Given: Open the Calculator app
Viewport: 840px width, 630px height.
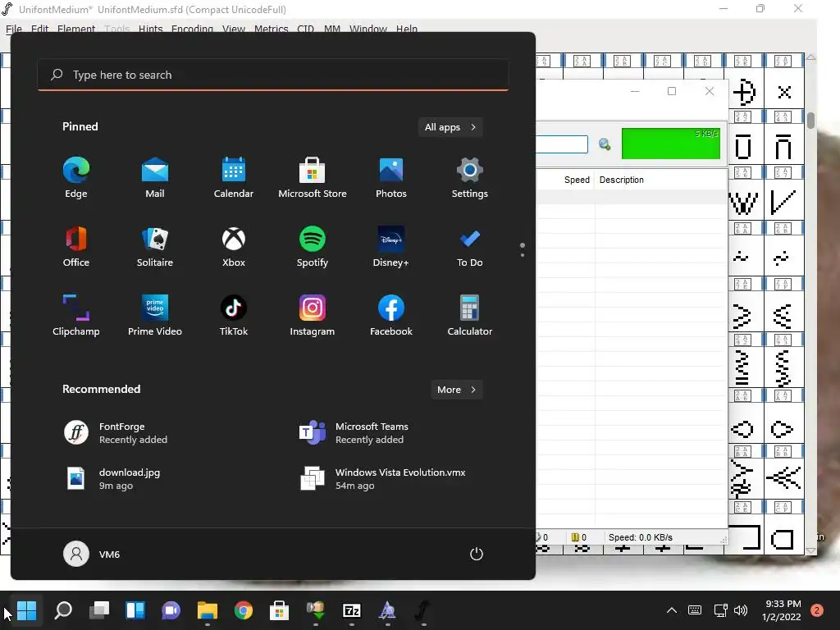Looking at the screenshot, I should click(x=470, y=316).
